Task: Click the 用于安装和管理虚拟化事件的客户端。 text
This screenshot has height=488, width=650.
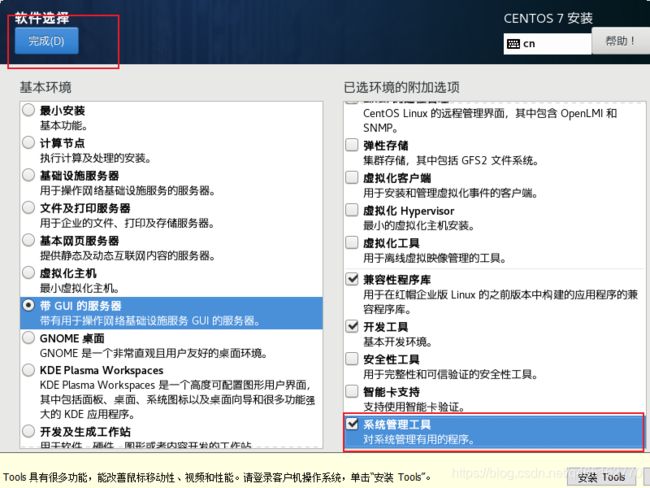Action: point(450,193)
